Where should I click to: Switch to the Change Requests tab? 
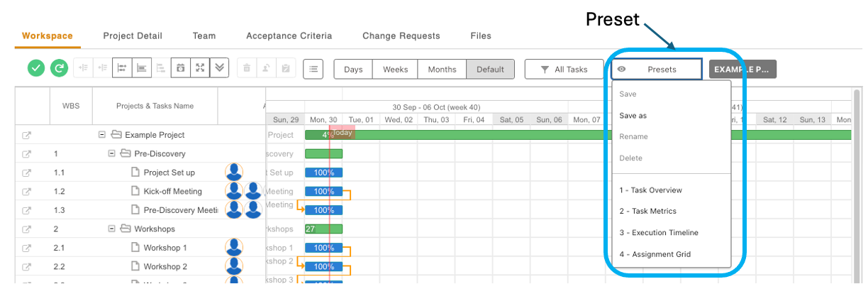pyautogui.click(x=401, y=35)
